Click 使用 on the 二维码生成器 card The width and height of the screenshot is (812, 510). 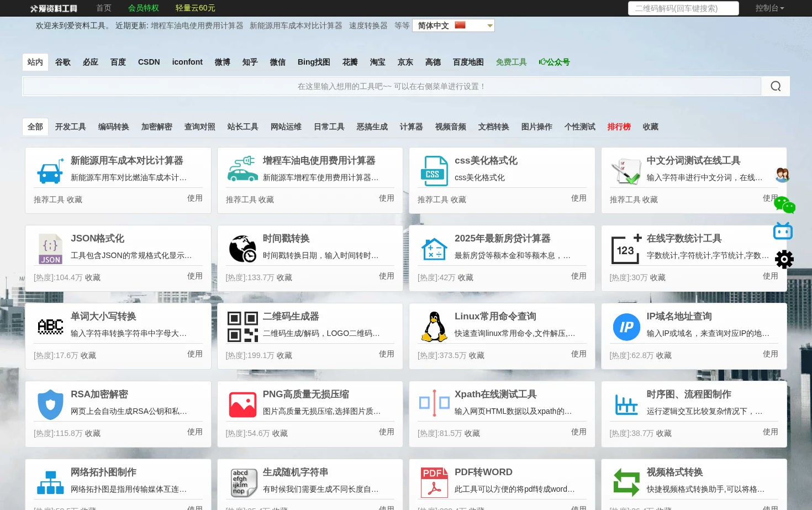pyautogui.click(x=387, y=354)
